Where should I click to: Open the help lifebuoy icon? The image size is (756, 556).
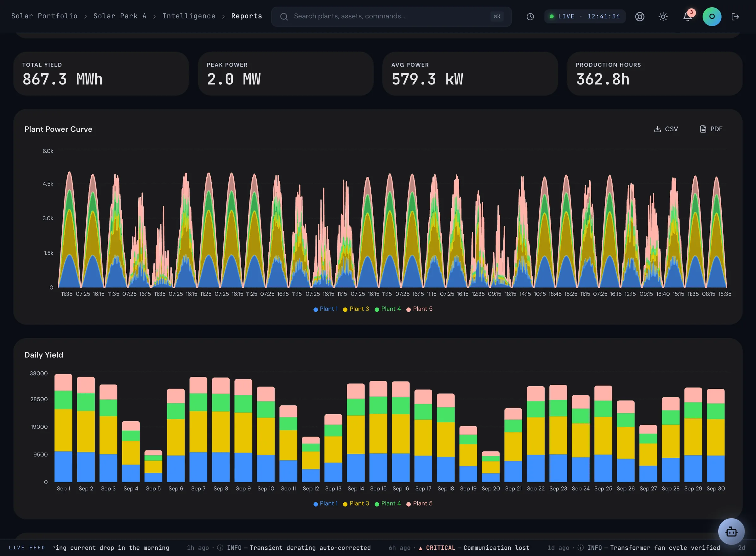[x=639, y=16]
